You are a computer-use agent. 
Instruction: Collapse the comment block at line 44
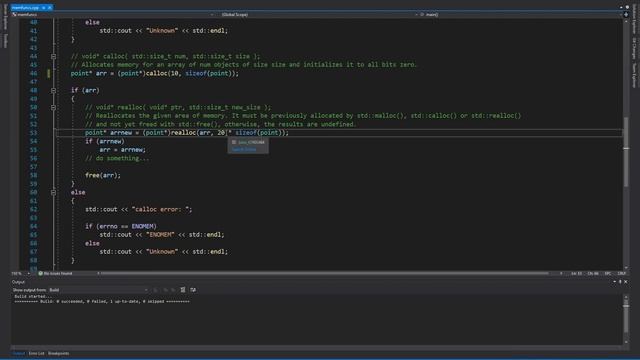coord(53,56)
